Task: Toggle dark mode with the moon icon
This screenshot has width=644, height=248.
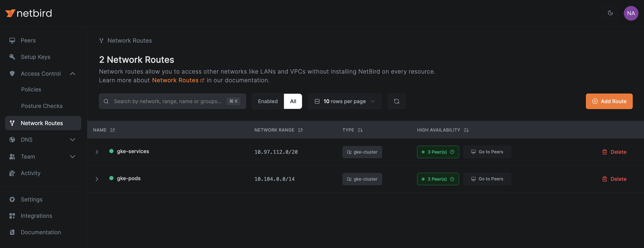Action: click(x=610, y=13)
